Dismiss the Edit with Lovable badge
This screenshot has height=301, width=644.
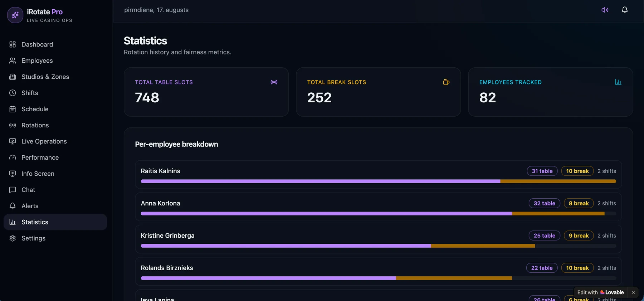(633, 292)
